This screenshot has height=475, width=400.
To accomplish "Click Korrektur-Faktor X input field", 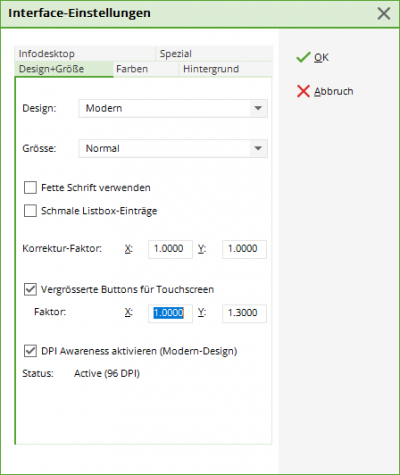I will pyautogui.click(x=170, y=249).
